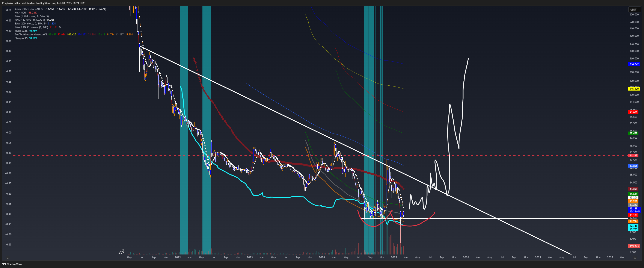Click the blue 33.808 EMA price label
This screenshot has height=268, width=644.
633,166
